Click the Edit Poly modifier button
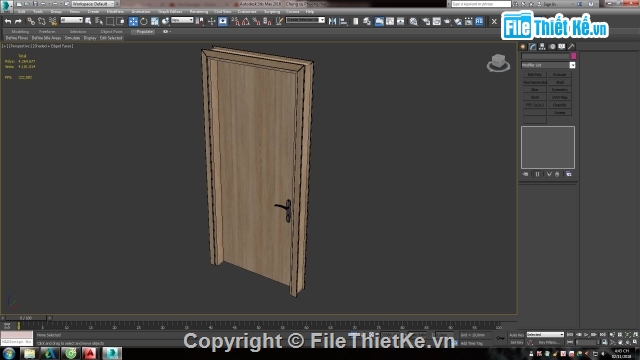This screenshot has height=360, width=640. pos(534,75)
